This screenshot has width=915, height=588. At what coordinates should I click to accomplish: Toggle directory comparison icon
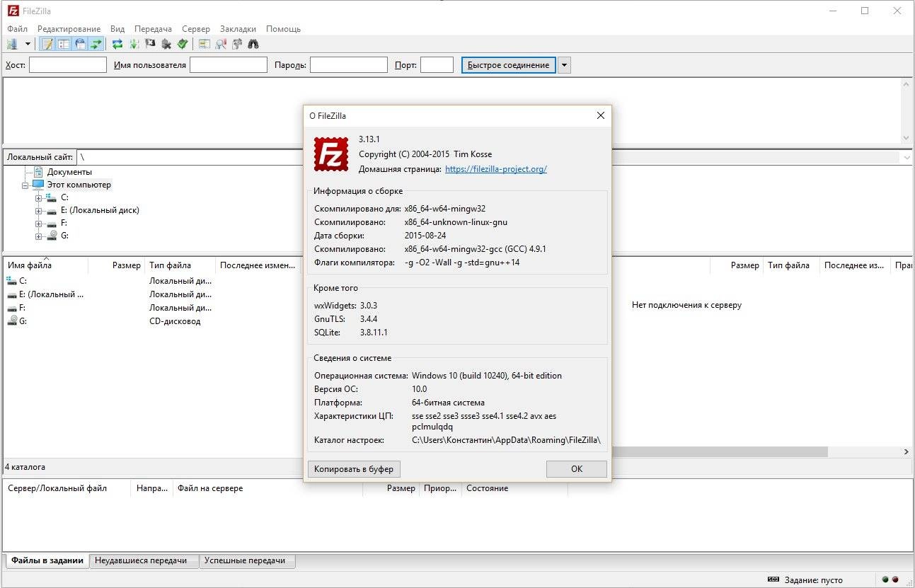pos(221,44)
